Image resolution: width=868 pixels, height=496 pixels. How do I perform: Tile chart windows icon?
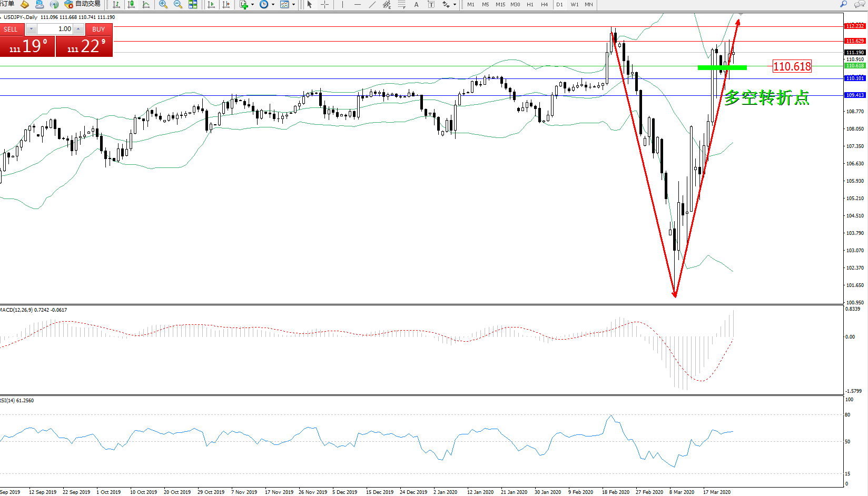click(193, 5)
